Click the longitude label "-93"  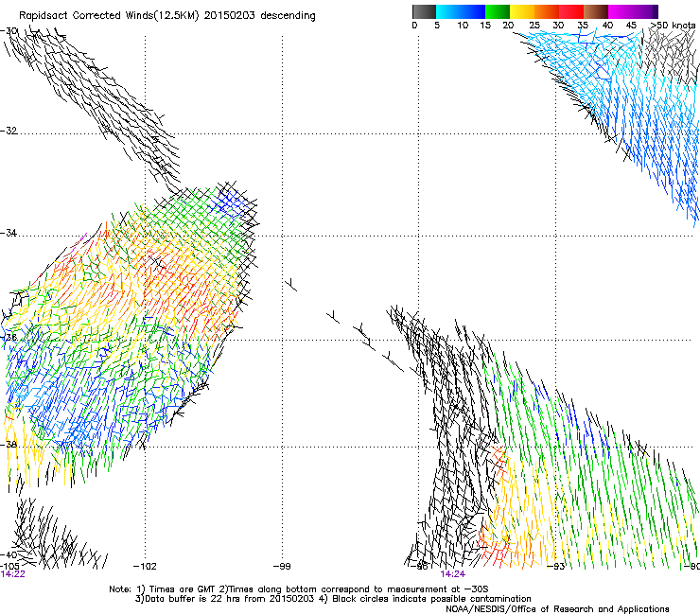[556, 567]
